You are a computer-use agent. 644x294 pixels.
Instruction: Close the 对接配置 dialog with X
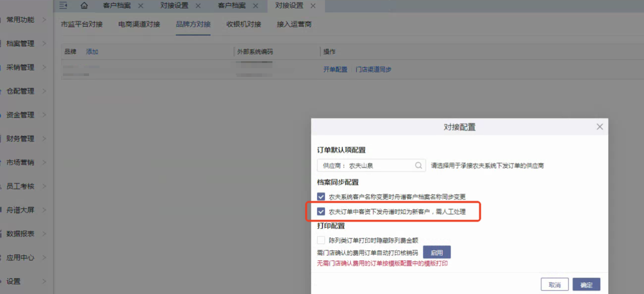tap(599, 127)
